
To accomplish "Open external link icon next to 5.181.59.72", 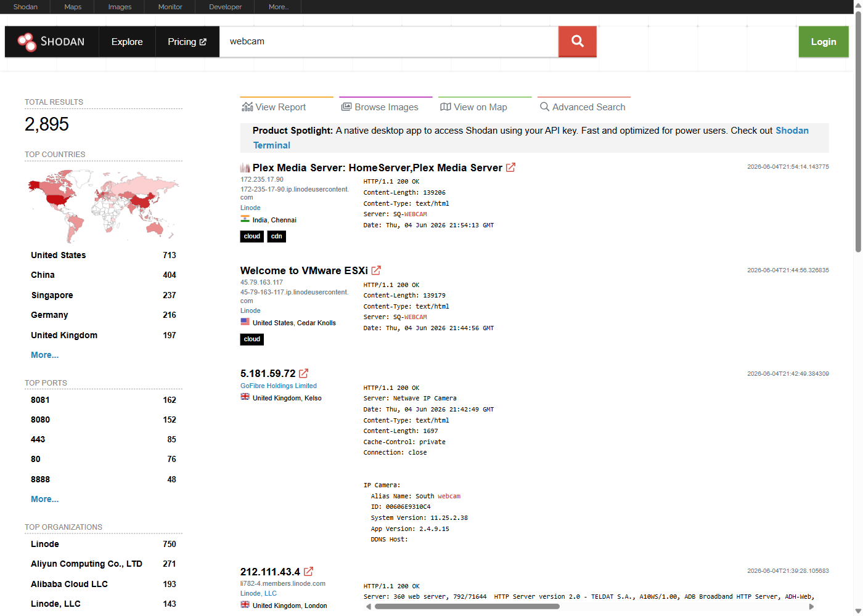I will click(x=303, y=373).
